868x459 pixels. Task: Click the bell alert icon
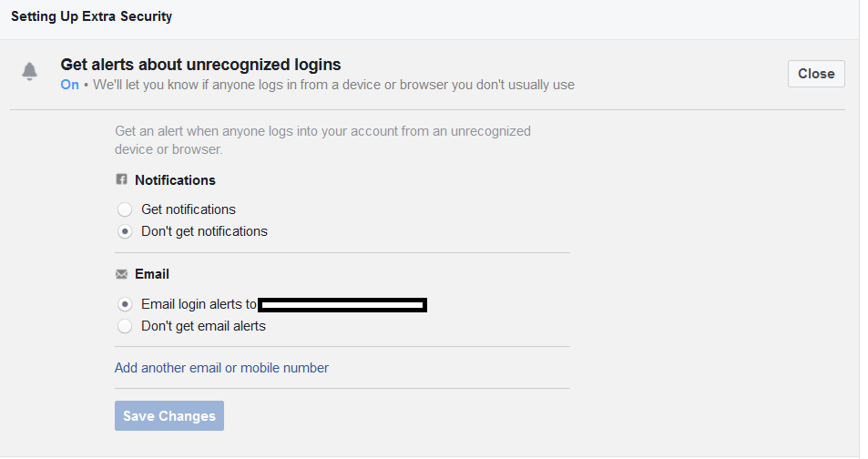click(x=29, y=71)
